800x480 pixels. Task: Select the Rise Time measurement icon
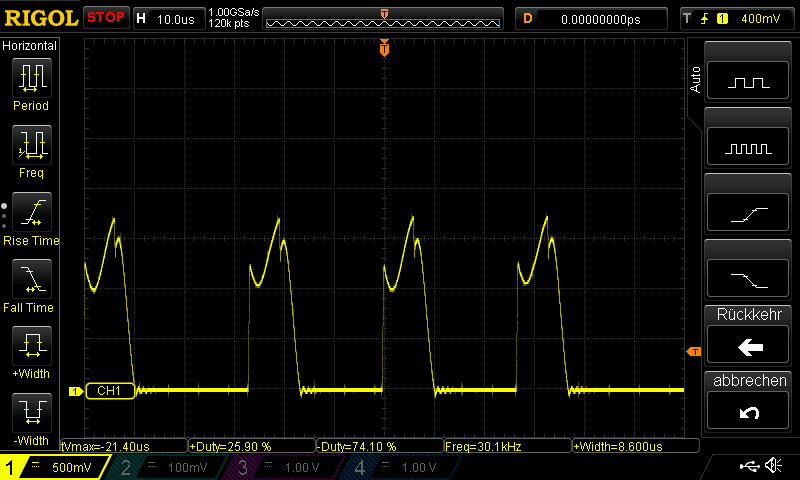click(32, 212)
